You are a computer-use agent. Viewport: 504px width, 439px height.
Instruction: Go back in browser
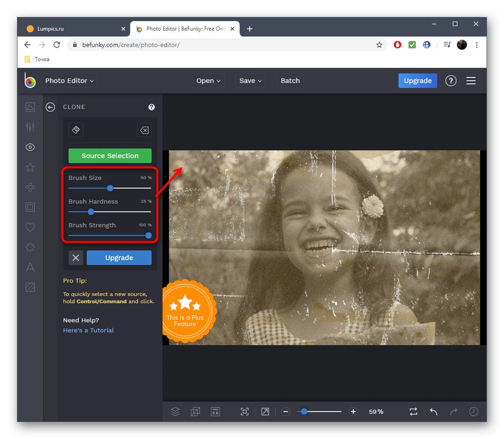click(x=28, y=45)
